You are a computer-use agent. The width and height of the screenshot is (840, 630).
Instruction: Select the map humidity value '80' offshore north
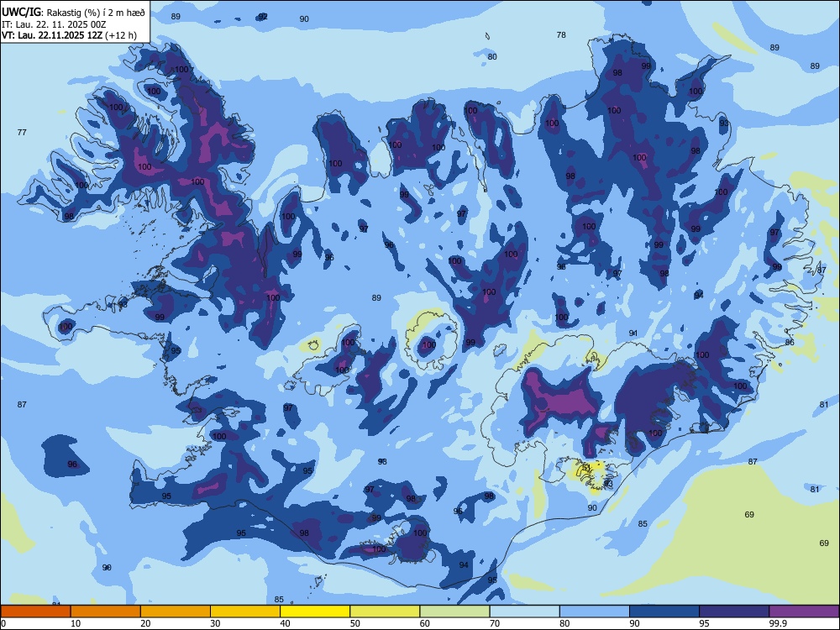coord(492,57)
